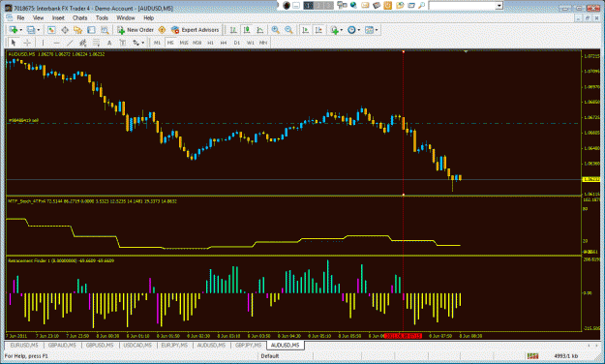Viewport: 605px width, 364px height.
Task: Open the Navigator folders icon
Action: (x=78, y=30)
